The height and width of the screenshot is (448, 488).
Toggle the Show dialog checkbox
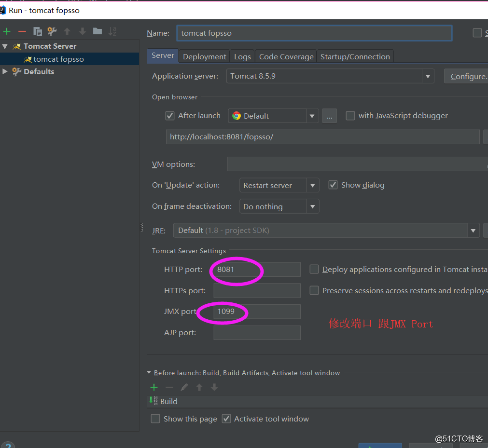pos(333,185)
